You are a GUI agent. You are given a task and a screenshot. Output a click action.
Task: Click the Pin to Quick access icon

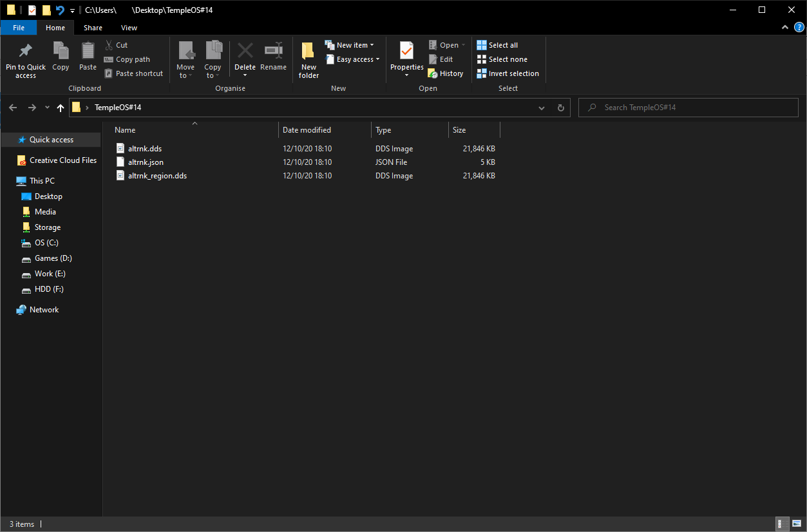pos(26,52)
